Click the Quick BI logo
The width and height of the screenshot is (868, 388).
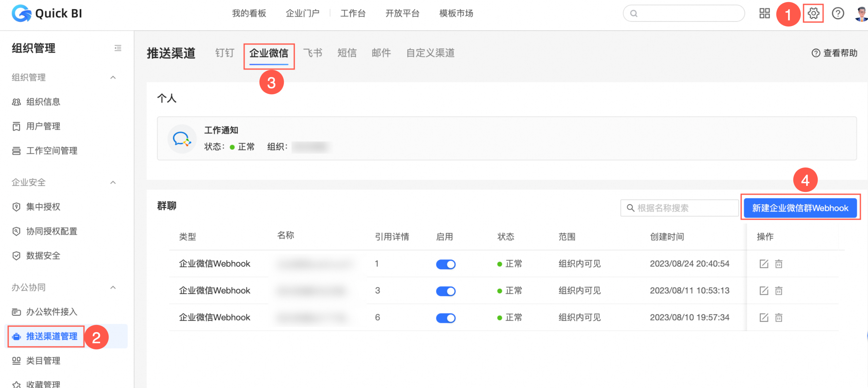[x=47, y=14]
